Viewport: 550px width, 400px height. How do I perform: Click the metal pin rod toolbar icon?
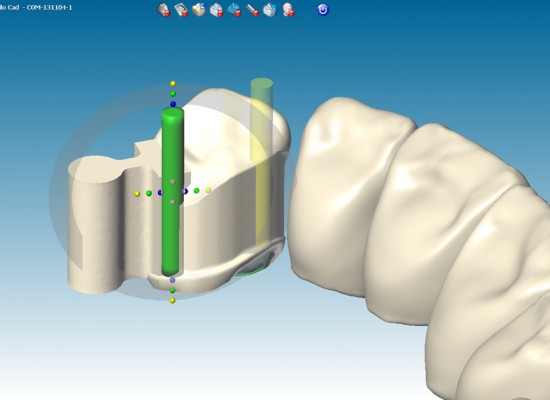(252, 9)
